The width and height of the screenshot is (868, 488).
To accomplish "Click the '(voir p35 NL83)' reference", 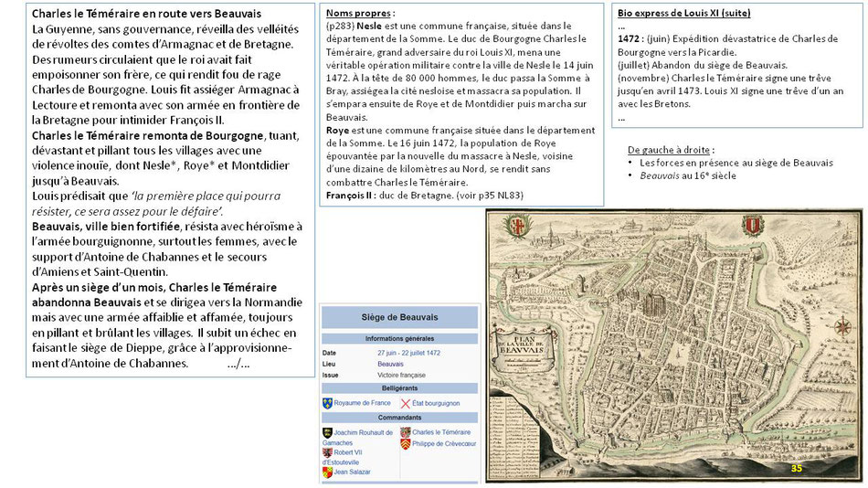I will (x=490, y=195).
